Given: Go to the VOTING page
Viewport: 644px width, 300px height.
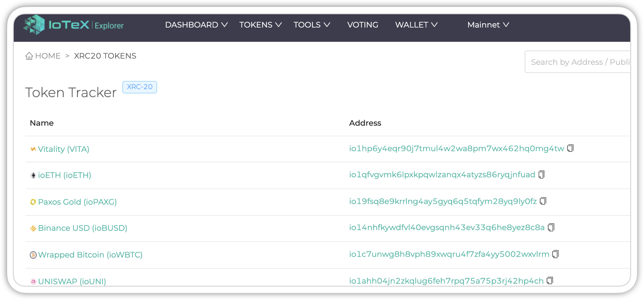Looking at the screenshot, I should (x=362, y=25).
